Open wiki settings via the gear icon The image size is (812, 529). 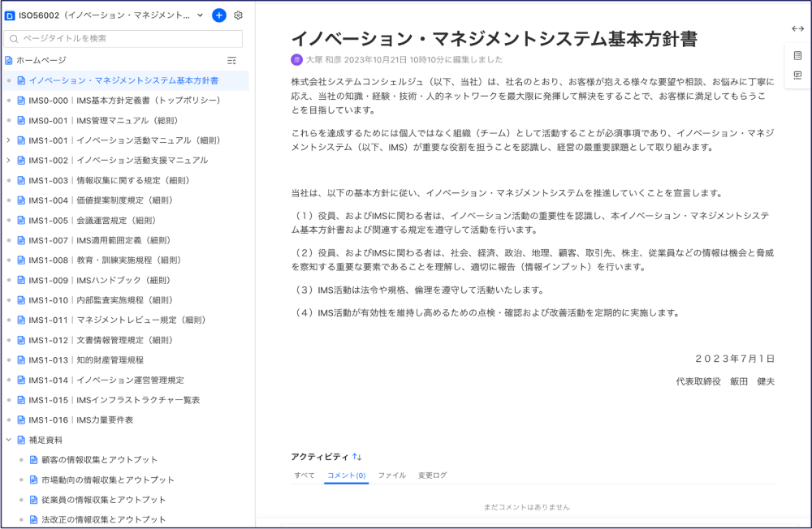point(238,15)
